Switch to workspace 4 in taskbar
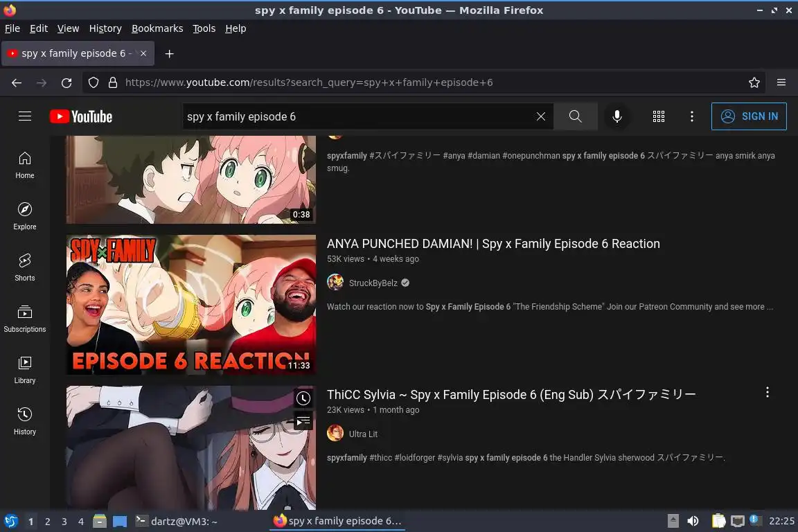The height and width of the screenshot is (532, 798). coord(81,522)
